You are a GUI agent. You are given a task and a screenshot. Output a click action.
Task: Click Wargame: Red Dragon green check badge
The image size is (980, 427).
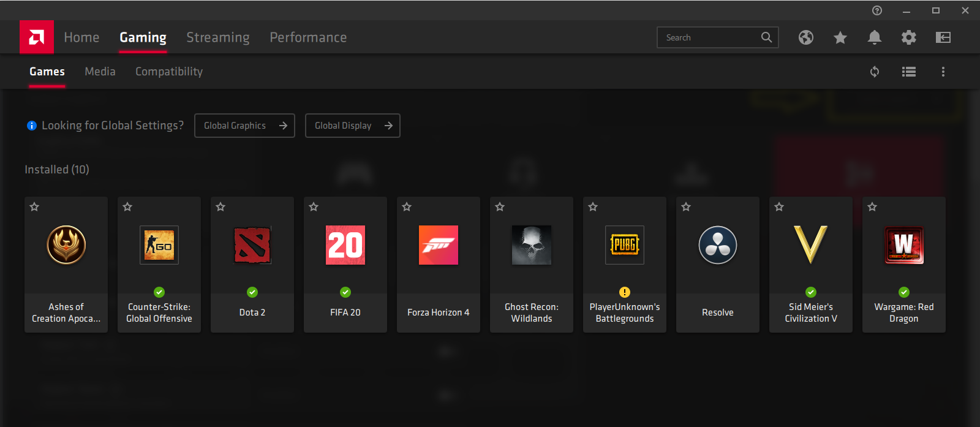[x=904, y=292]
